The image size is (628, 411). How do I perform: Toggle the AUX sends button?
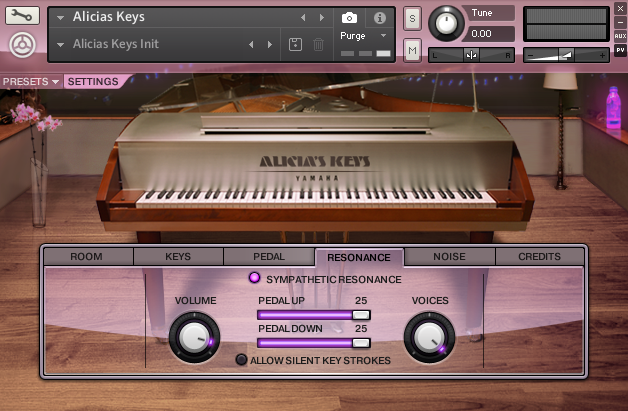pyautogui.click(x=620, y=36)
